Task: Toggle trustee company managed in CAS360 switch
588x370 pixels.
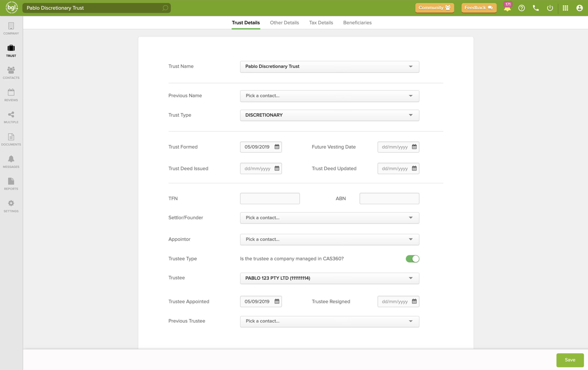Action: tap(412, 258)
